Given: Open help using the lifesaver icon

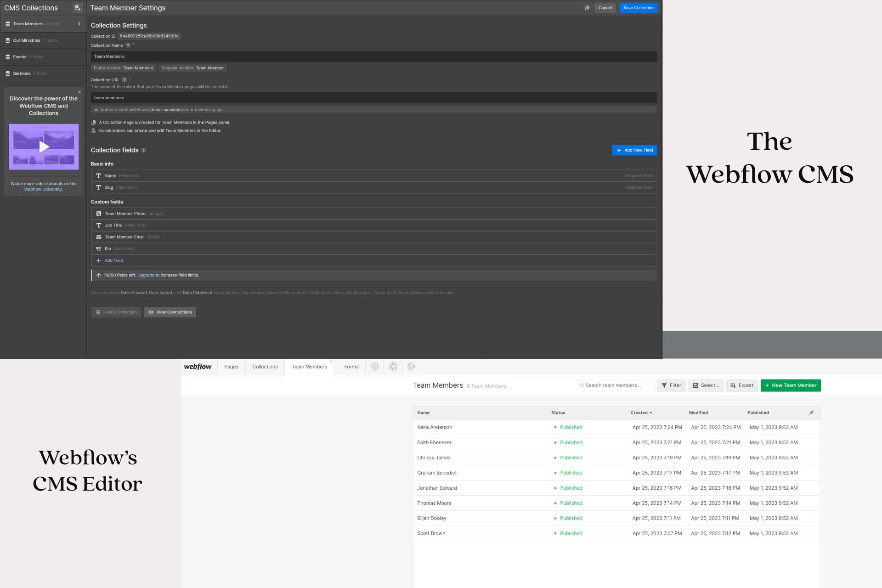Looking at the screenshot, I should point(393,367).
